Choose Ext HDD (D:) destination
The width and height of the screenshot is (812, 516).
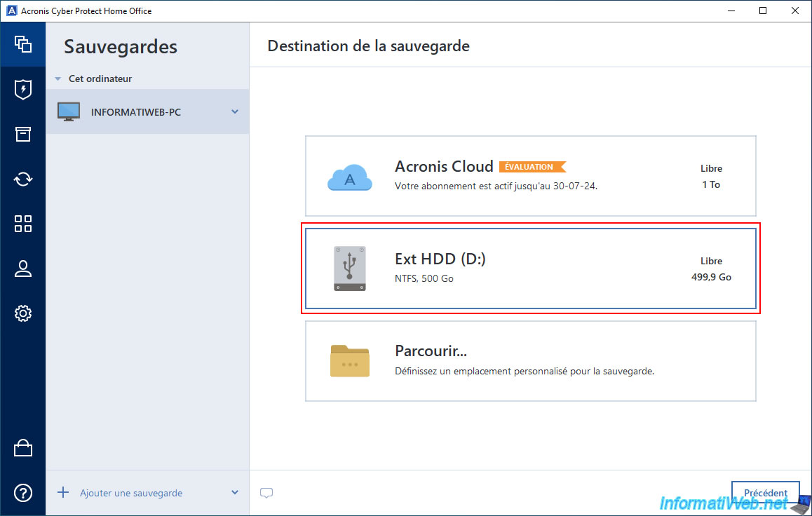pyautogui.click(x=530, y=269)
